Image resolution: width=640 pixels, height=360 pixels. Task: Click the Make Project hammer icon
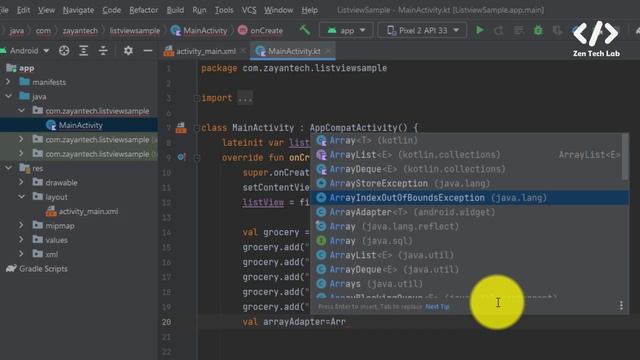pyautogui.click(x=304, y=30)
